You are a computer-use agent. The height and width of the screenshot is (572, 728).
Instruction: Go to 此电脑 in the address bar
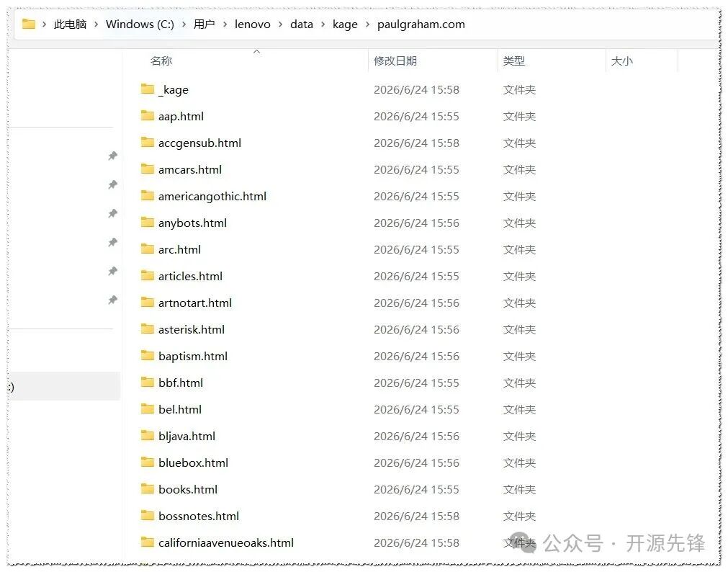tap(70, 24)
